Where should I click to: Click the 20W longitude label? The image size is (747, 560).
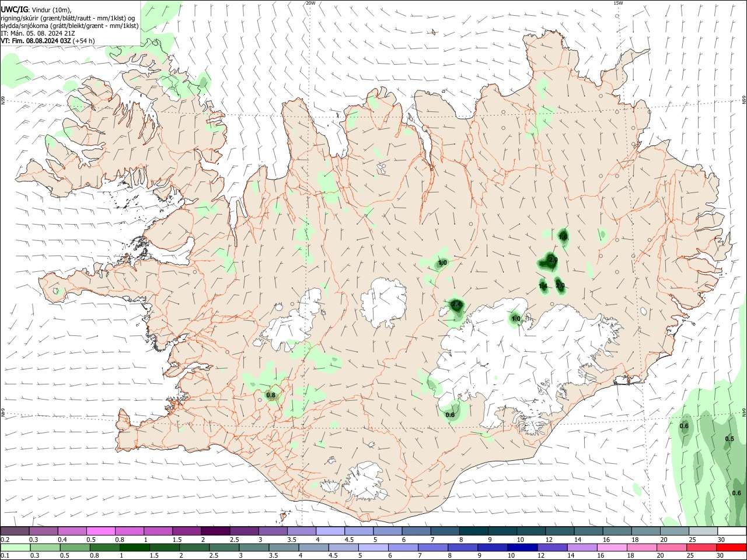click(310, 3)
